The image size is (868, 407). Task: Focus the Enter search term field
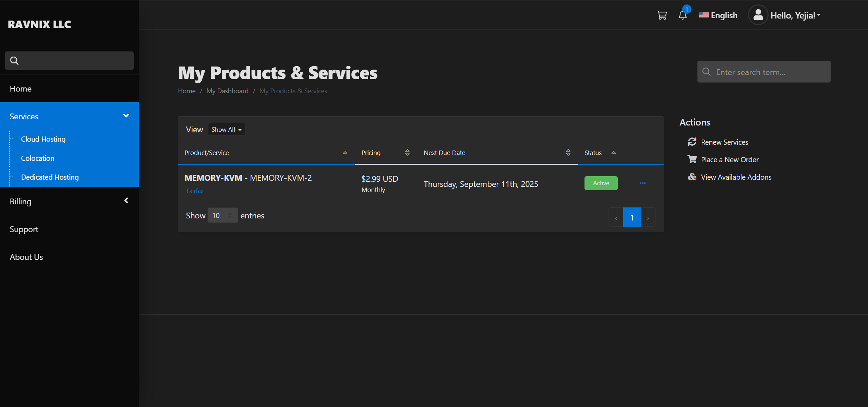[764, 72]
